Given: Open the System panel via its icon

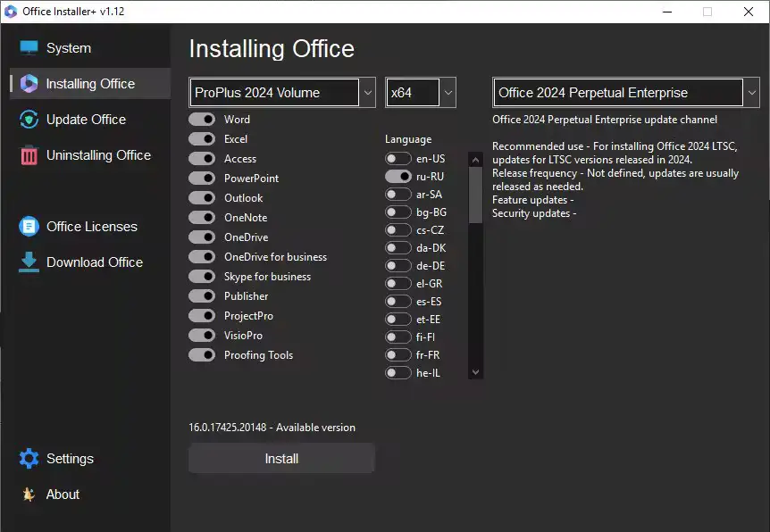Looking at the screenshot, I should tap(29, 47).
